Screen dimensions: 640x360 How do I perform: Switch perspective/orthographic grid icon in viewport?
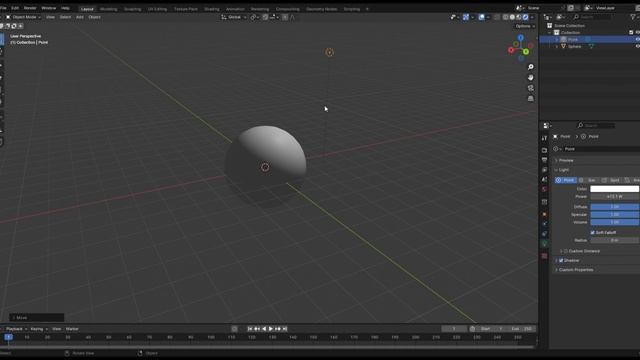[x=530, y=99]
